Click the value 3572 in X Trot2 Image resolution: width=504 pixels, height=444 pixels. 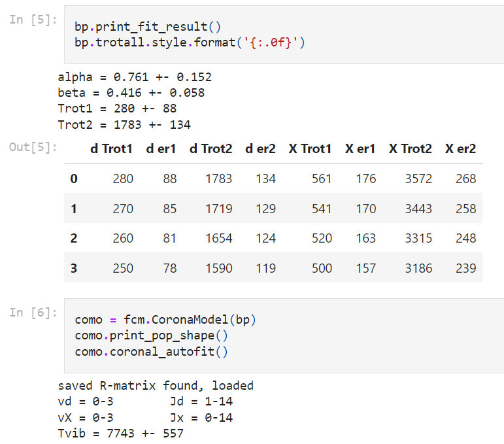coord(418,179)
